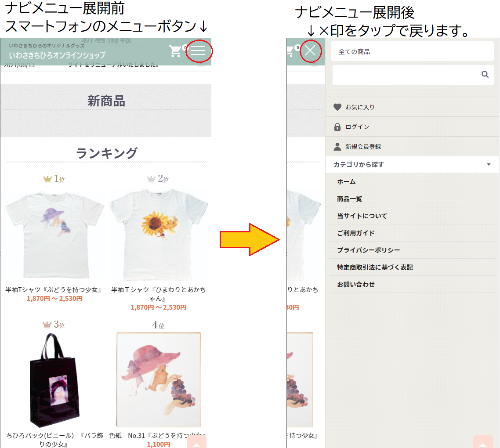Open the 半袖Tシャツ『ぶどうを持つ少女』 product link

54,290
